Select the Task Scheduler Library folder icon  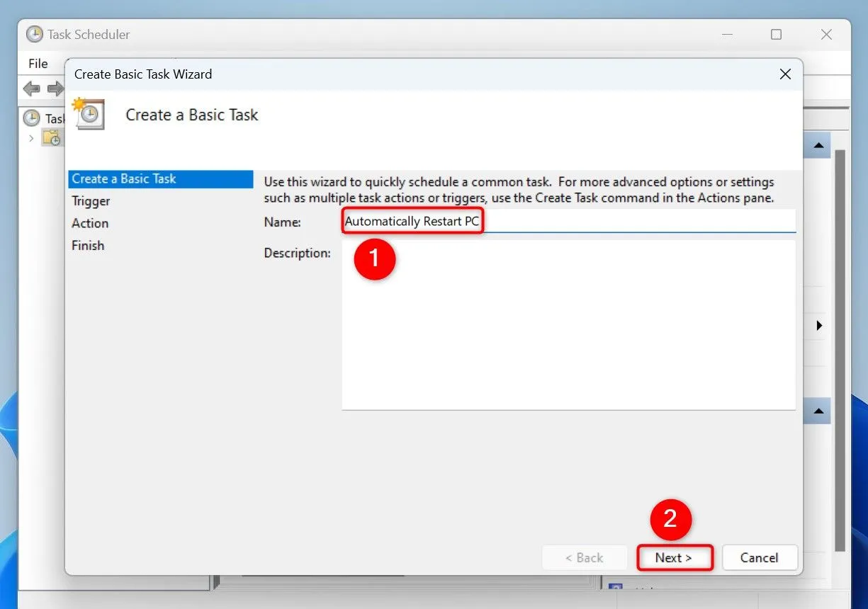pos(51,138)
